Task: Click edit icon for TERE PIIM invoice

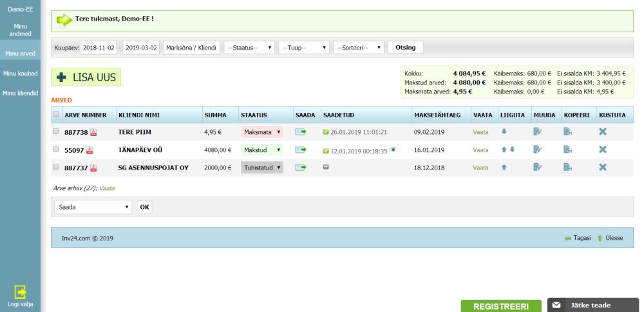Action: point(538,132)
